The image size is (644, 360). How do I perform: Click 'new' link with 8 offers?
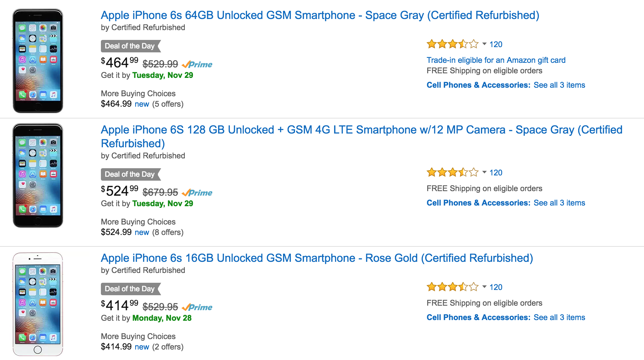[x=142, y=232]
